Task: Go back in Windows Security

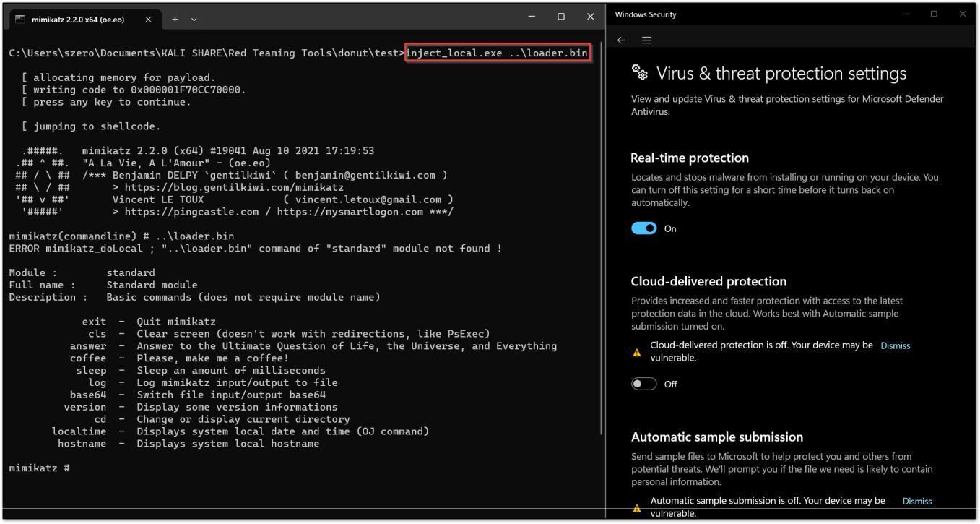Action: point(621,40)
